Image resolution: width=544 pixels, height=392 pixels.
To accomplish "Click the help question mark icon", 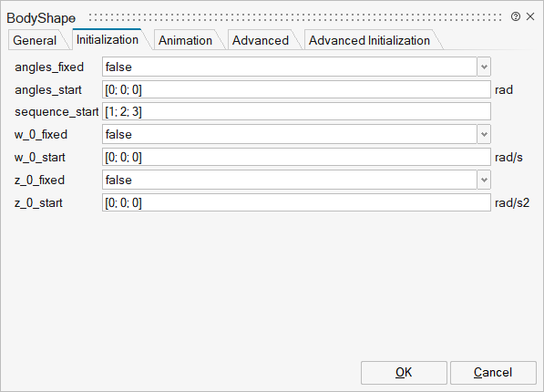I will [x=516, y=16].
